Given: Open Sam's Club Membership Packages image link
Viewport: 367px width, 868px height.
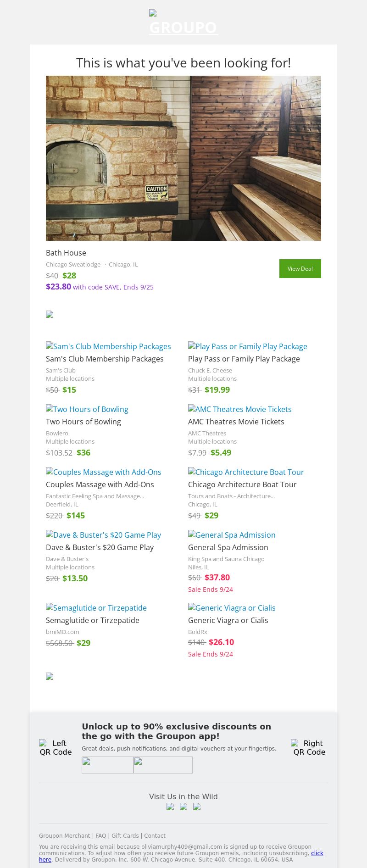Looking at the screenshot, I should tap(108, 346).
